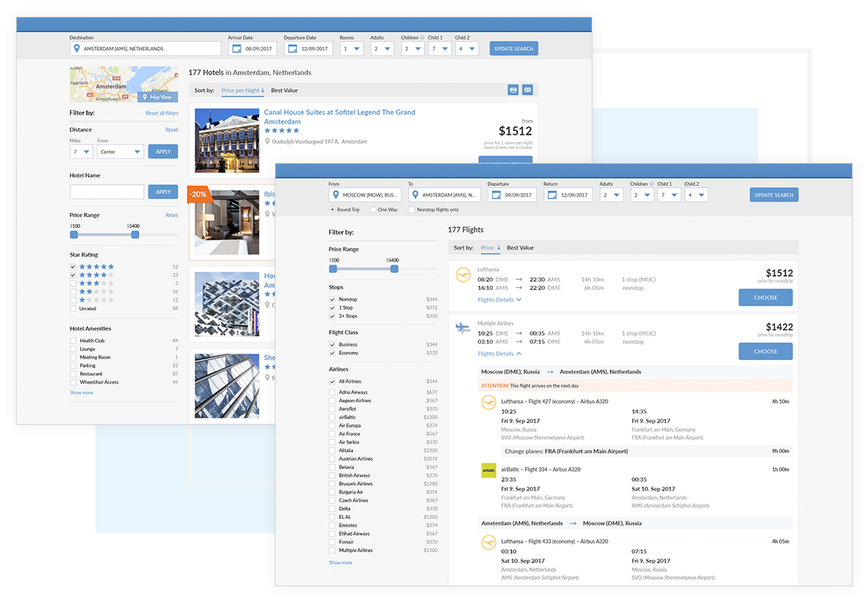
Task: Open Child 1 dropdown in flights window
Action: [669, 195]
